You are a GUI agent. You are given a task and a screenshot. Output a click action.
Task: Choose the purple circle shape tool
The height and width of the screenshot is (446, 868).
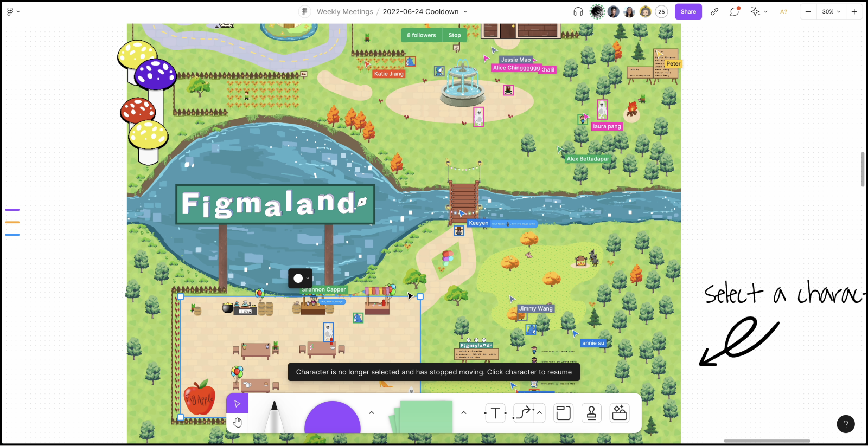coord(332,417)
